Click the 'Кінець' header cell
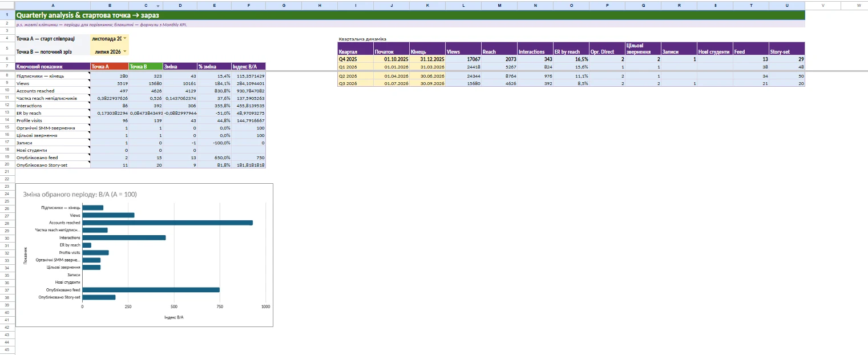Image resolution: width=868 pixels, height=355 pixels. [427, 49]
